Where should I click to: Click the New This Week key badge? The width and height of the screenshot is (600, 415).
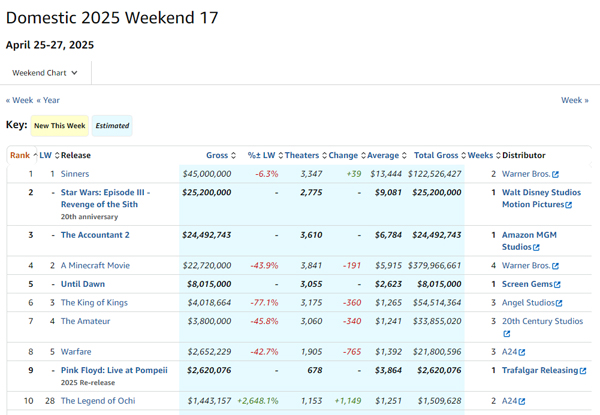(60, 126)
